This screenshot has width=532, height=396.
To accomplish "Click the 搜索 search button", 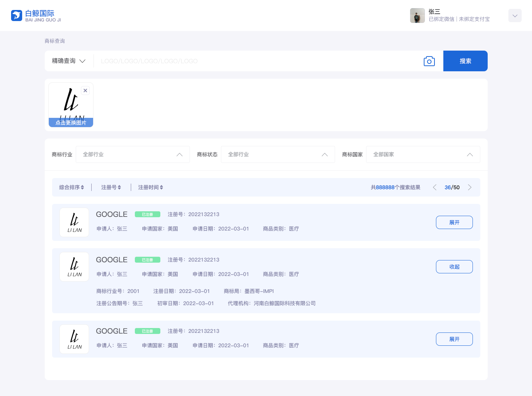I will [x=465, y=61].
